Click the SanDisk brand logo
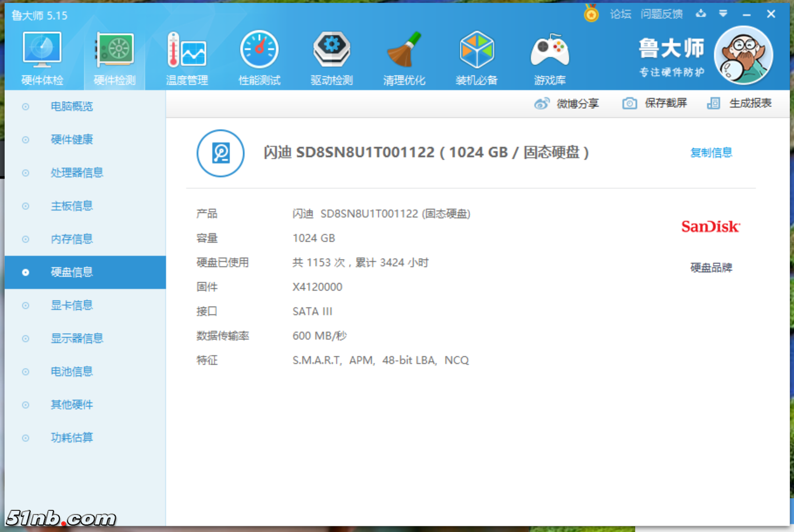The width and height of the screenshot is (794, 532). coord(710,226)
